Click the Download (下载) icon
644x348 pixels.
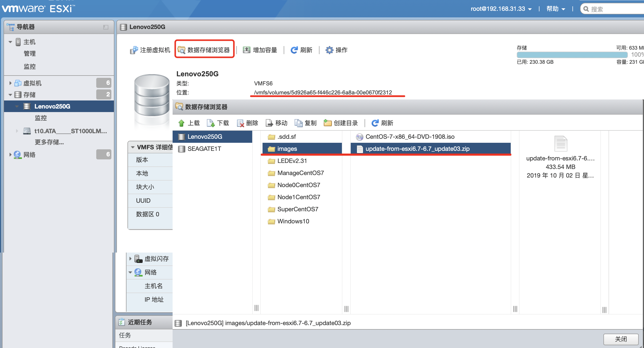tap(211, 123)
